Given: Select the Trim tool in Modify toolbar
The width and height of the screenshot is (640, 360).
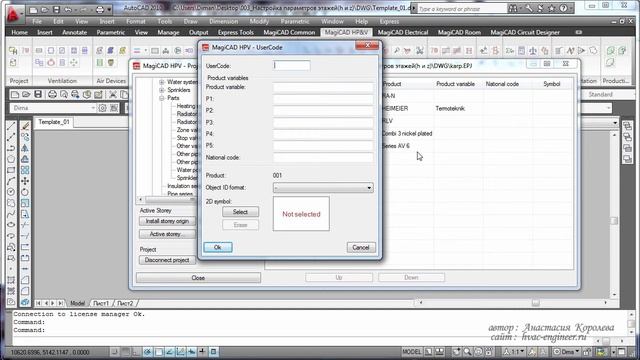Looking at the screenshot, I should 25,225.
